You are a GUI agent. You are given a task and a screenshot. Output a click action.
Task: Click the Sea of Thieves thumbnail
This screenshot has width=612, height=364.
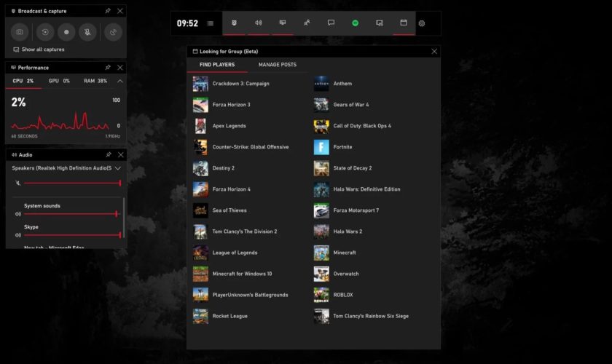[x=200, y=210]
